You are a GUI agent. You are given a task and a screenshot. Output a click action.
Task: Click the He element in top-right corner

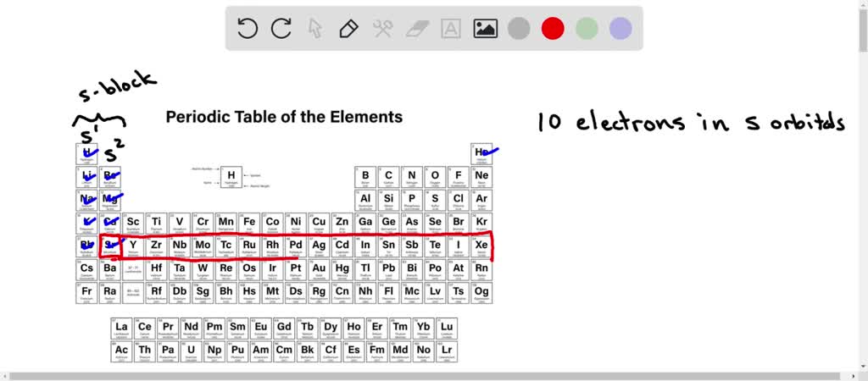(481, 154)
